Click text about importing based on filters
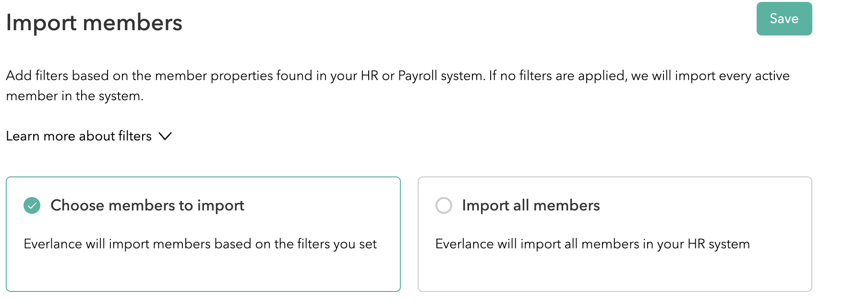The height and width of the screenshot is (302, 868). (x=200, y=244)
